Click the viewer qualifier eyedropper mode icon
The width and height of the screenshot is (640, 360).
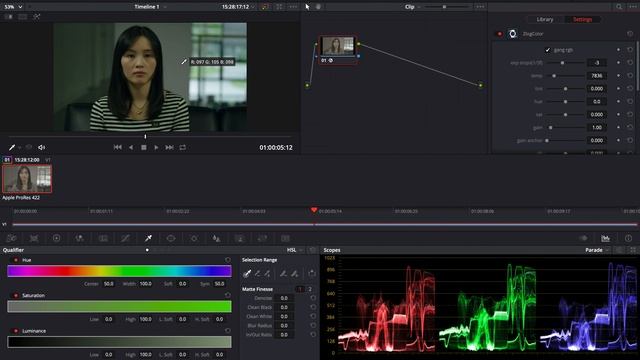coord(12,147)
